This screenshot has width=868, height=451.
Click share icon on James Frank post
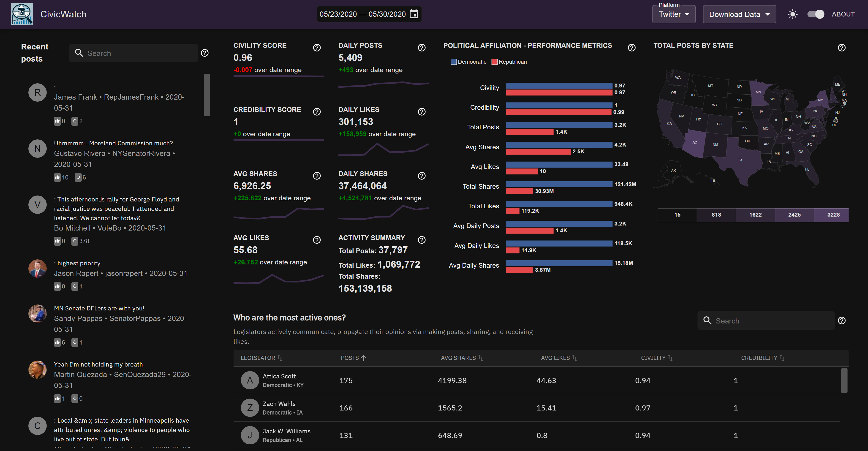(x=75, y=121)
